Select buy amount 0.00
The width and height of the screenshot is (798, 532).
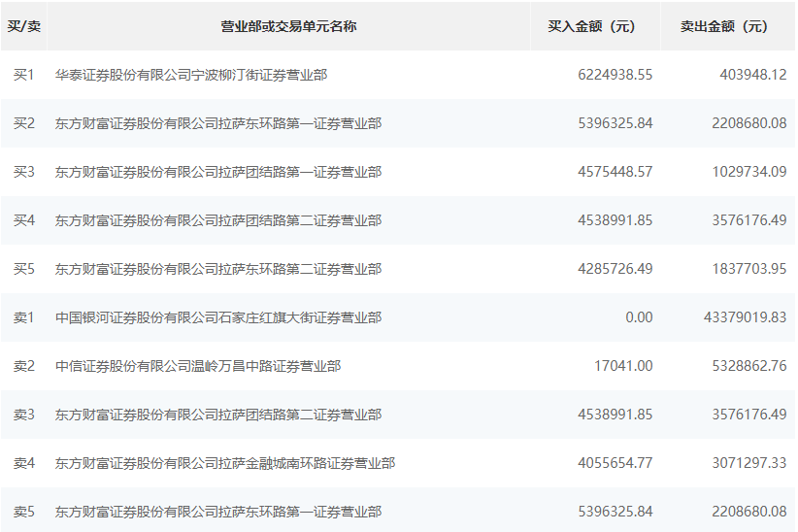point(639,317)
